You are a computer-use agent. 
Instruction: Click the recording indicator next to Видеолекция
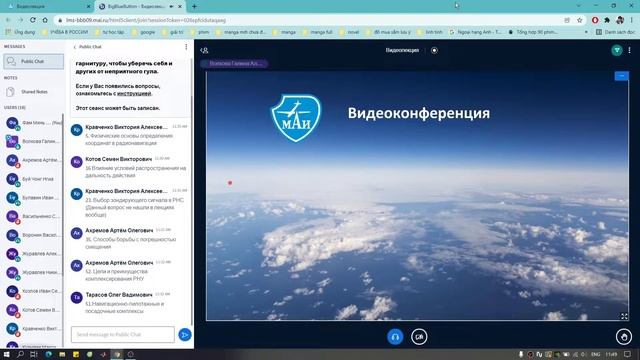[434, 50]
